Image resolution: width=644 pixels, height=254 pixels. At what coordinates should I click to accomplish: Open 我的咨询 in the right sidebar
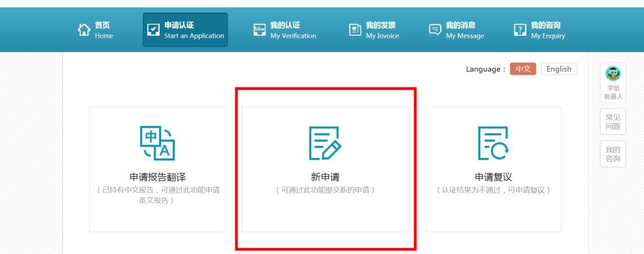613,154
